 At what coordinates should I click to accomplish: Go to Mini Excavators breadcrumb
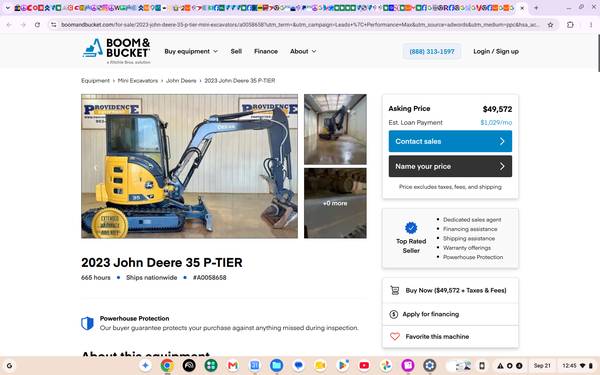pos(138,81)
